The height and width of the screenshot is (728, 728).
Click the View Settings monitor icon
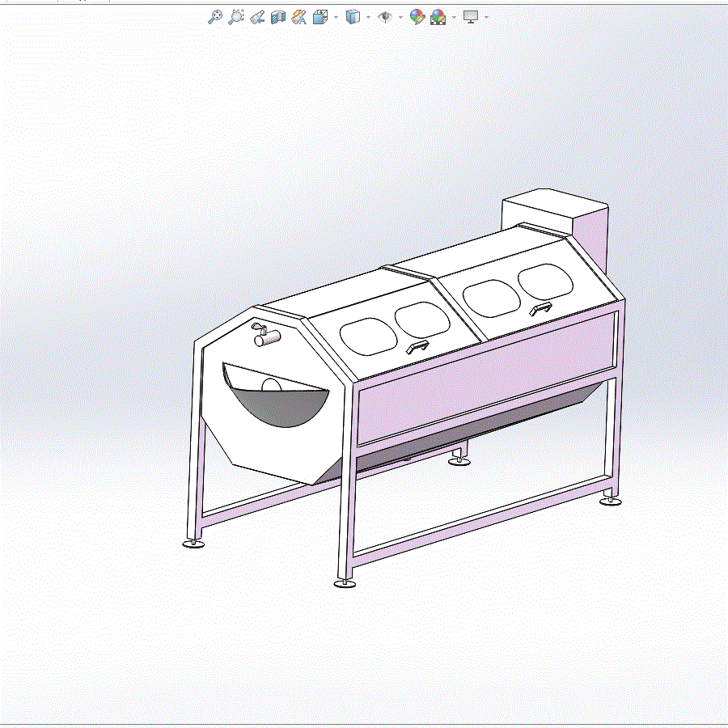coord(471,17)
